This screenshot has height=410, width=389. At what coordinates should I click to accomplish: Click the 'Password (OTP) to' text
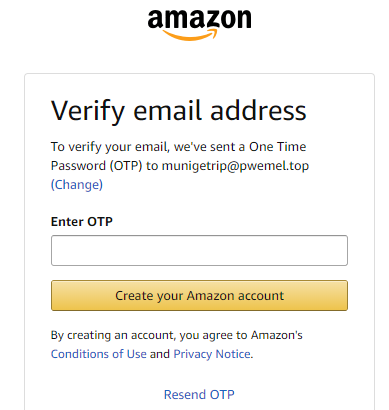pos(105,166)
